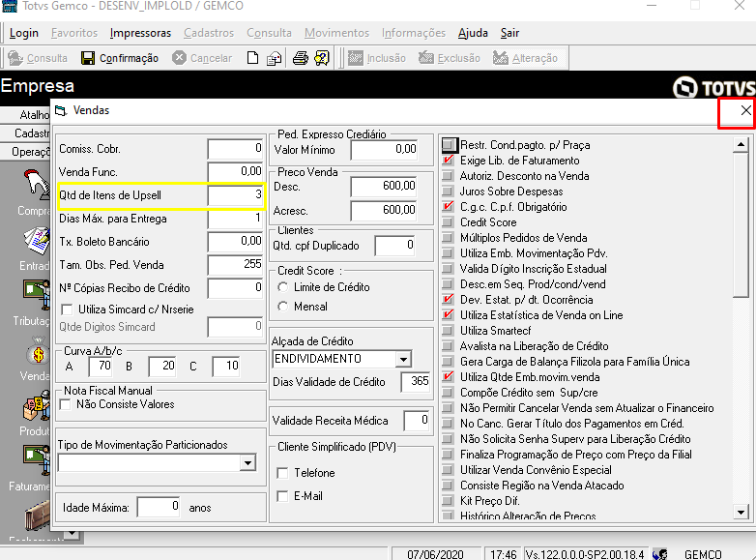Open the Cadastros menu

[x=209, y=33]
